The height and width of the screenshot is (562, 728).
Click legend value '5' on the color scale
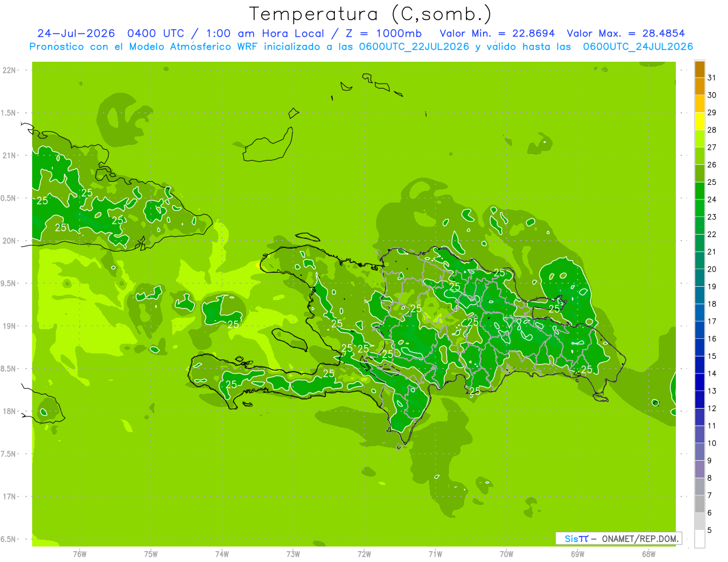click(x=710, y=530)
